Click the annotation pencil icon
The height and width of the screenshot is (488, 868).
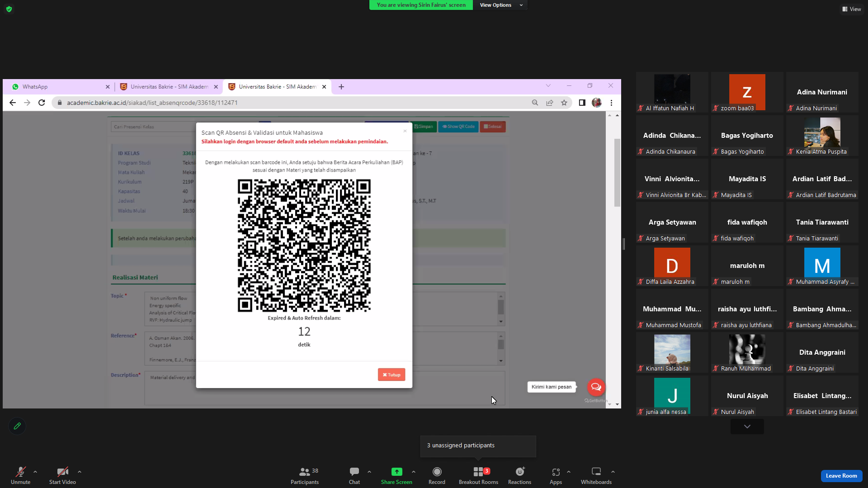[17, 426]
